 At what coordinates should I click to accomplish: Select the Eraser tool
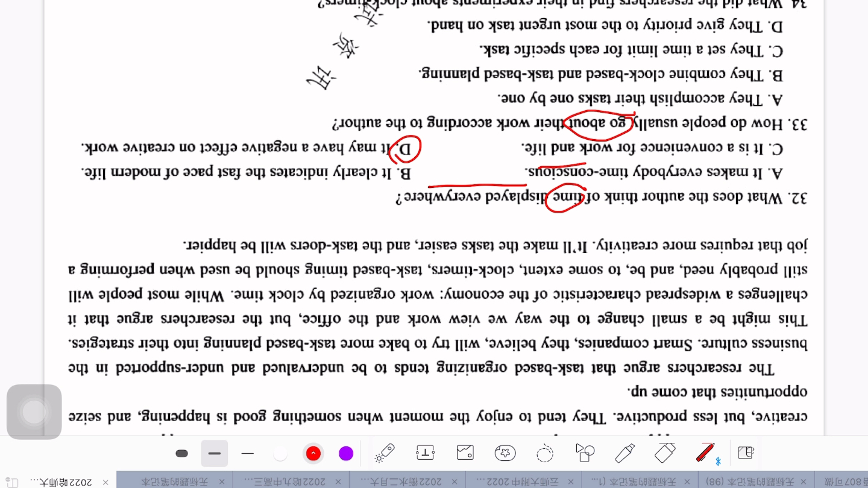665,453
